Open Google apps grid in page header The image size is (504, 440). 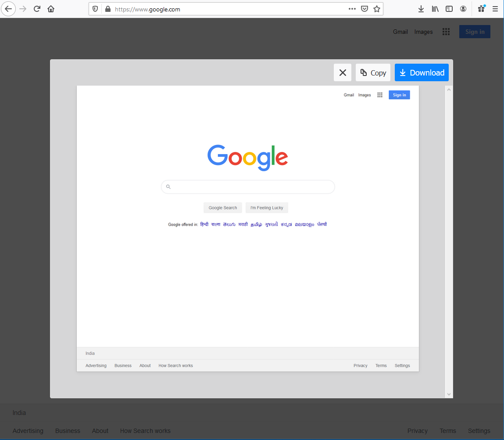pyautogui.click(x=446, y=32)
